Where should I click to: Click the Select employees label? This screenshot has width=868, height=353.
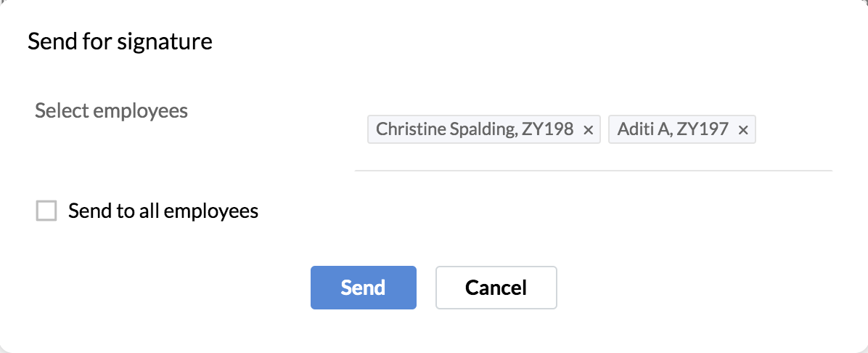point(111,110)
